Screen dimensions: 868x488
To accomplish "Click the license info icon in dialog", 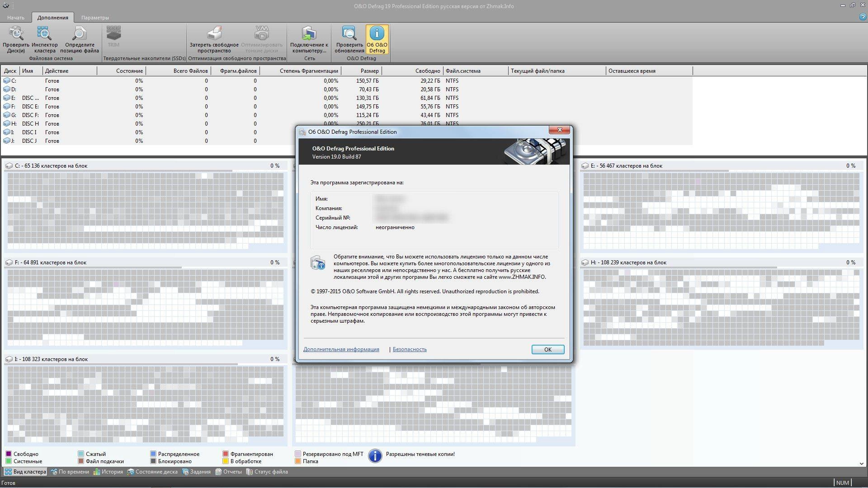I will tap(318, 263).
